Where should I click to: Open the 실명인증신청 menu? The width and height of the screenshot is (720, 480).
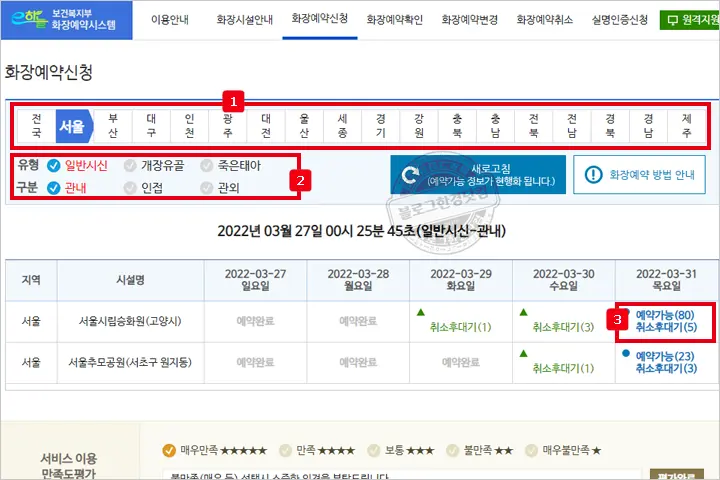(619, 20)
